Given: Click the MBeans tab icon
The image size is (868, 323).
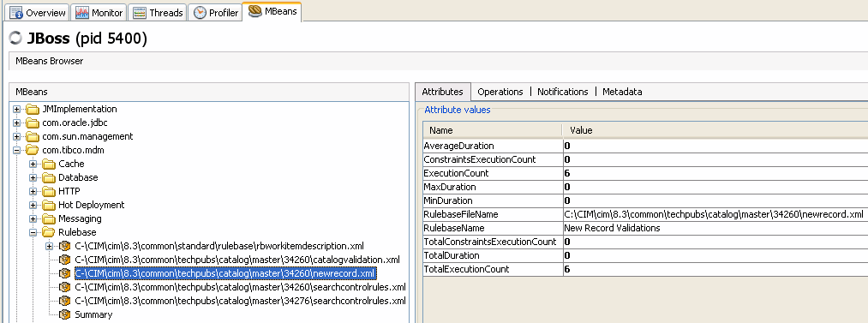Looking at the screenshot, I should click(x=255, y=11).
